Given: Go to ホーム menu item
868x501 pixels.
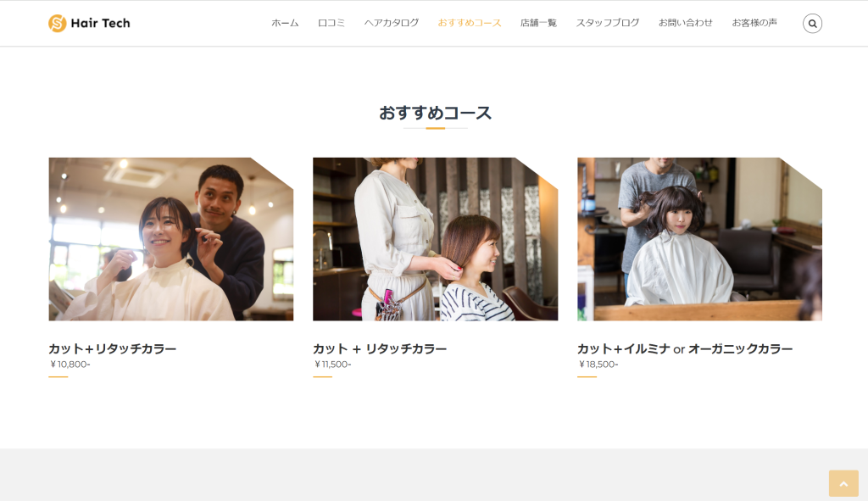Looking at the screenshot, I should [x=285, y=23].
